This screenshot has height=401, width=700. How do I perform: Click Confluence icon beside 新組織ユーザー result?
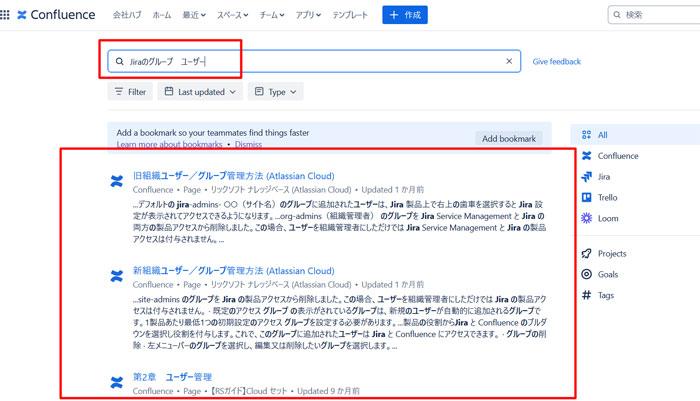pos(117,276)
